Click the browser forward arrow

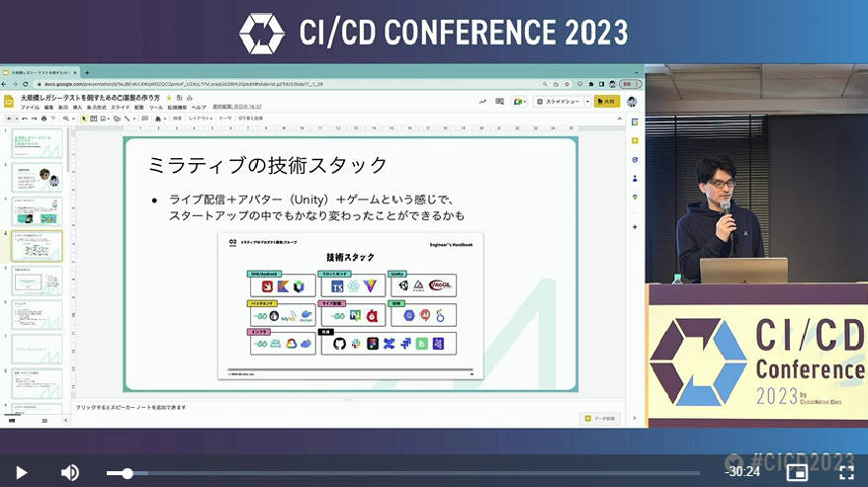click(x=15, y=84)
